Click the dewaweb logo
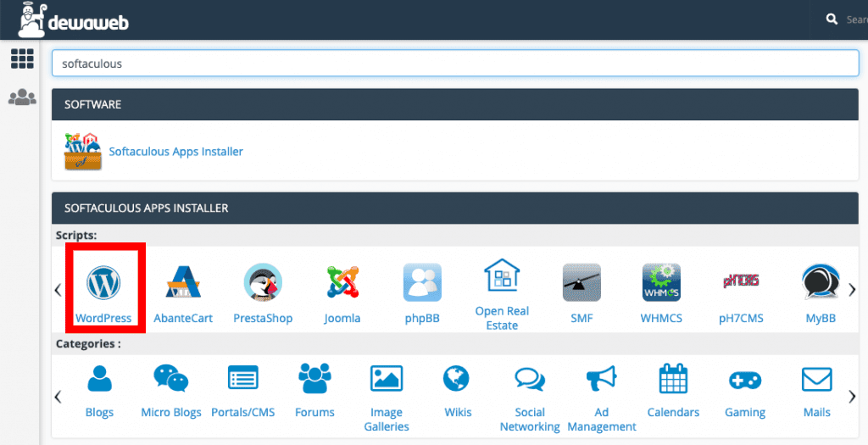Viewport: 868px width, 445px height. (x=73, y=20)
